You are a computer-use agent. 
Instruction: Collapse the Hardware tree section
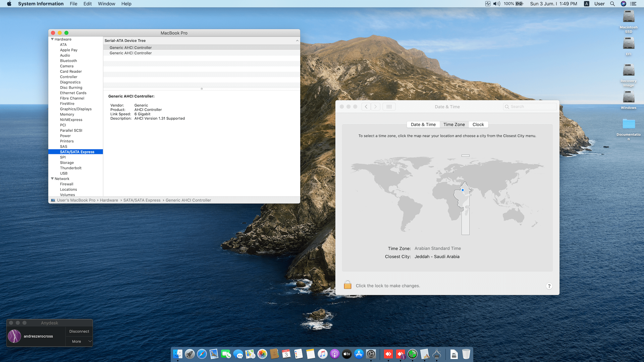click(52, 39)
